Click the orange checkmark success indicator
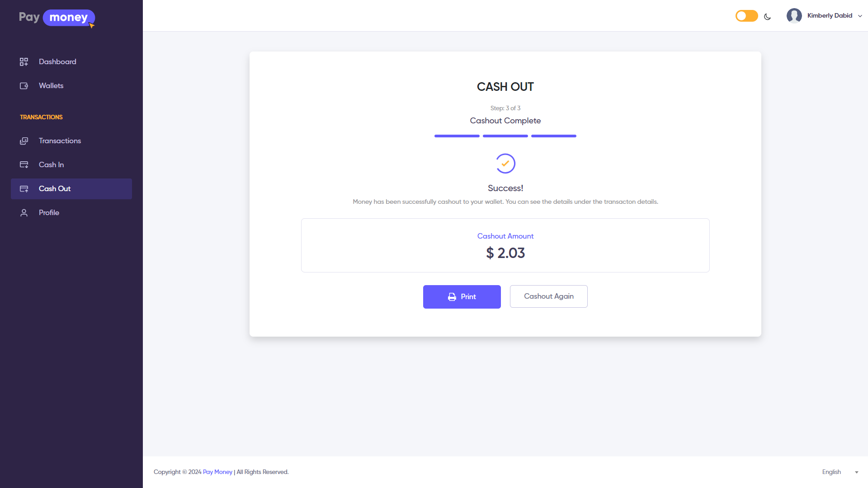868x488 pixels. (505, 164)
